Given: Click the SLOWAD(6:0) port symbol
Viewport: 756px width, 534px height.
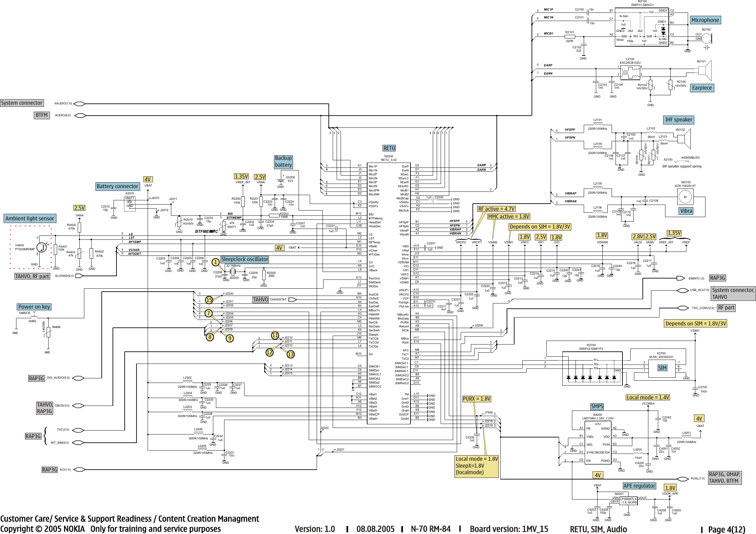Looking at the screenshot, I should [79, 276].
